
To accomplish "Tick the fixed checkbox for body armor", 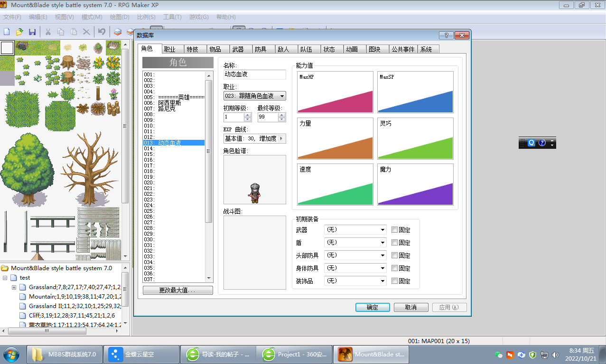I will 395,268.
